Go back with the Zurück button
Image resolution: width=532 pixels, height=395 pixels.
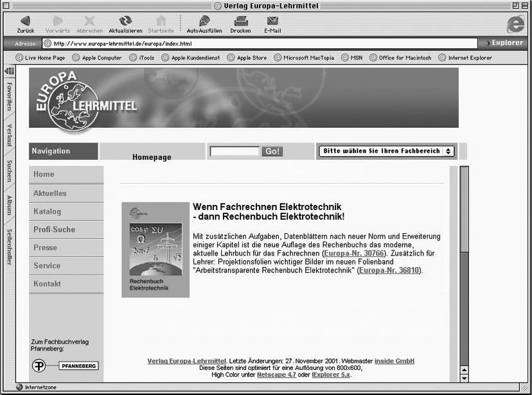(x=26, y=24)
